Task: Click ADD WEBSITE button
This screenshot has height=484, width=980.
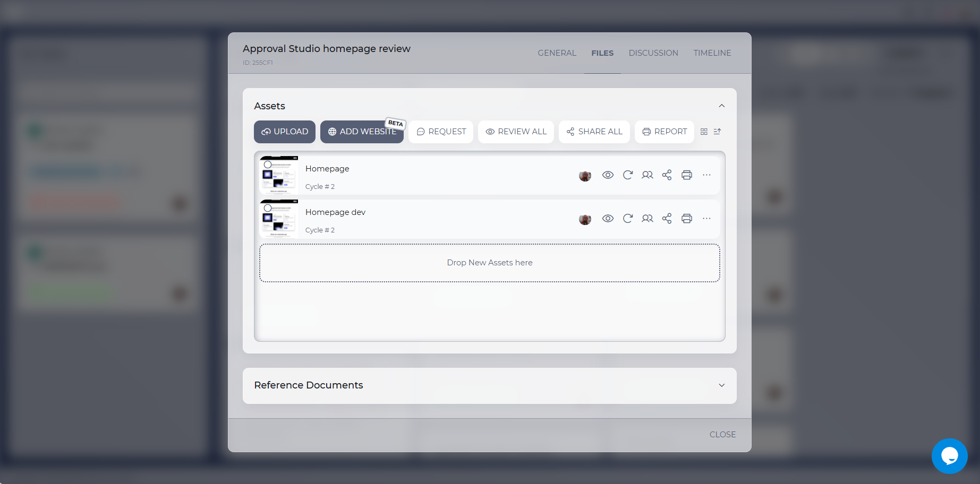Action: 362,132
